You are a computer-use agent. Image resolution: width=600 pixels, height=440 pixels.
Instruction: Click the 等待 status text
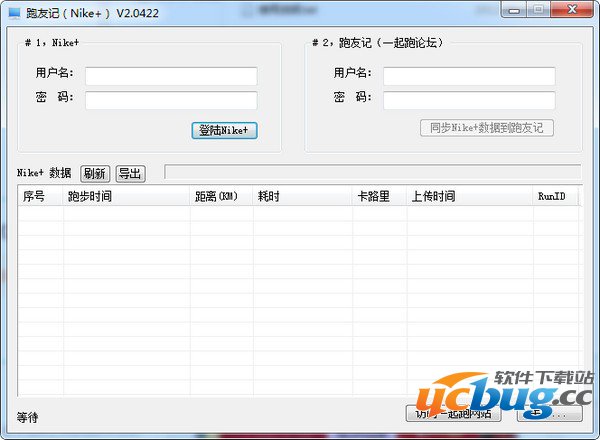click(x=27, y=417)
